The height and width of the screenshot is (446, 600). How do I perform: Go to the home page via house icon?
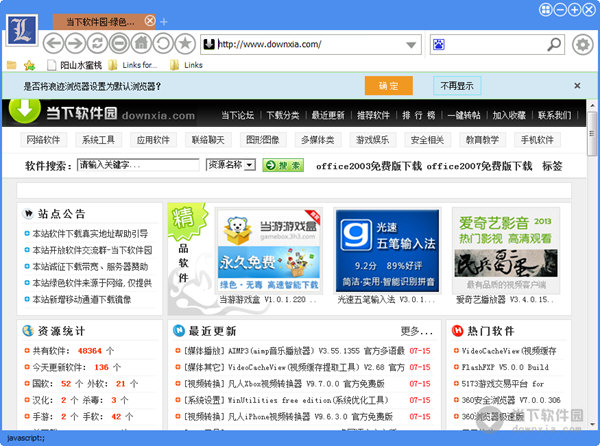point(141,44)
